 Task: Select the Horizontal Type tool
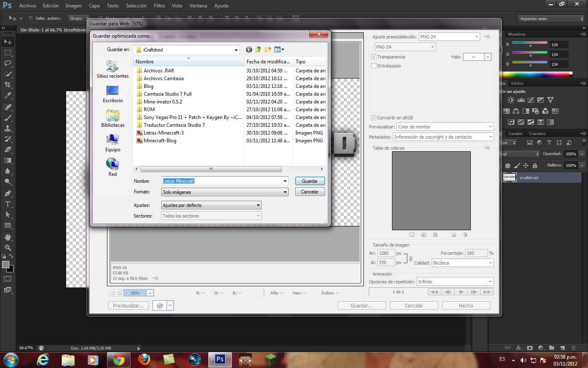click(8, 204)
